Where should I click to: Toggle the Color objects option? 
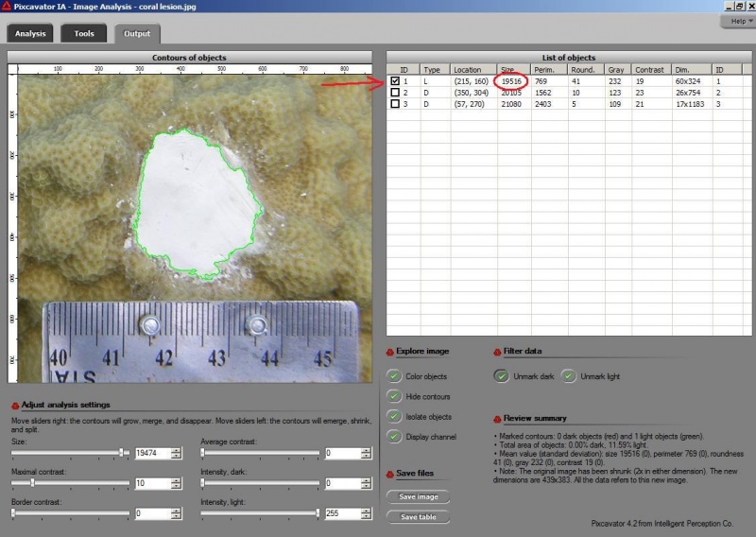394,376
